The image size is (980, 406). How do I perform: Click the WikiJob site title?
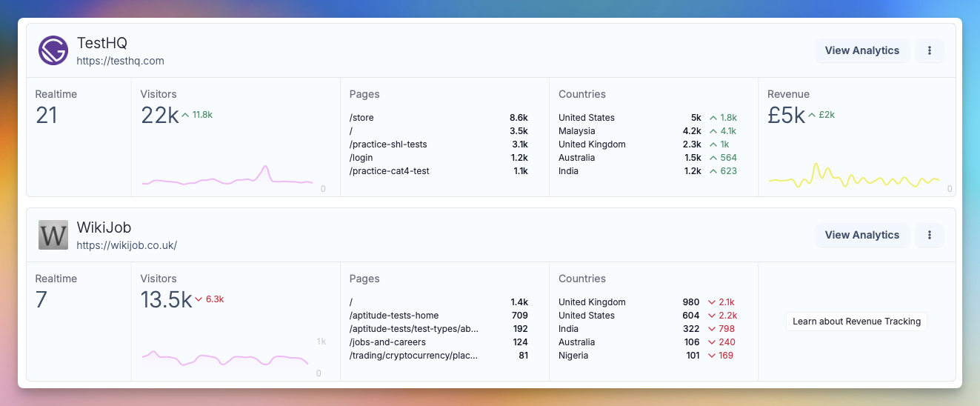104,227
